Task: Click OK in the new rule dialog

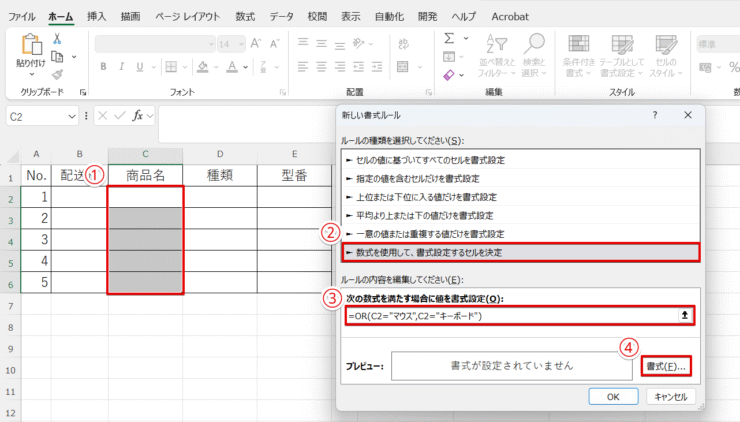Action: (613, 397)
